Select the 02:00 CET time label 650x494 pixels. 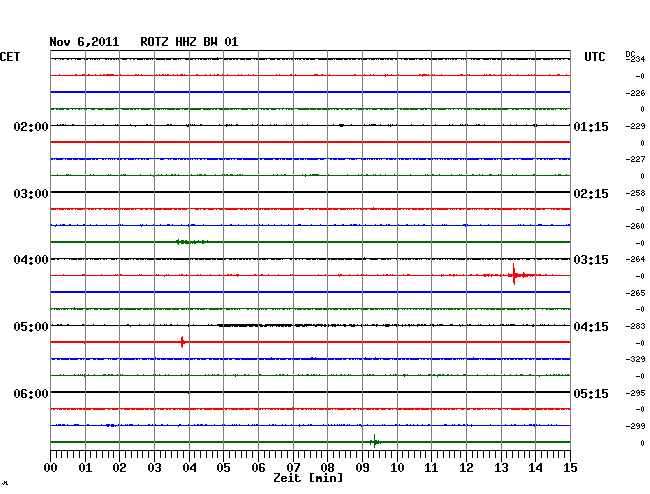[31, 126]
